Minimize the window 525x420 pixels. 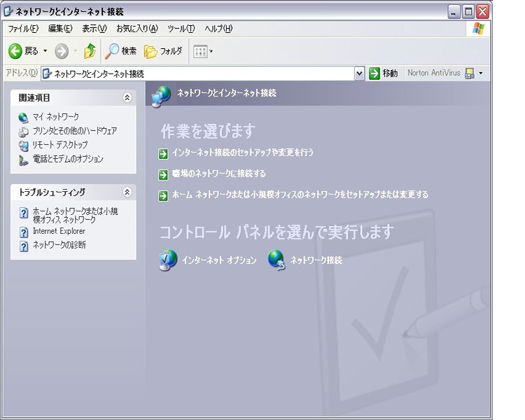point(454,12)
